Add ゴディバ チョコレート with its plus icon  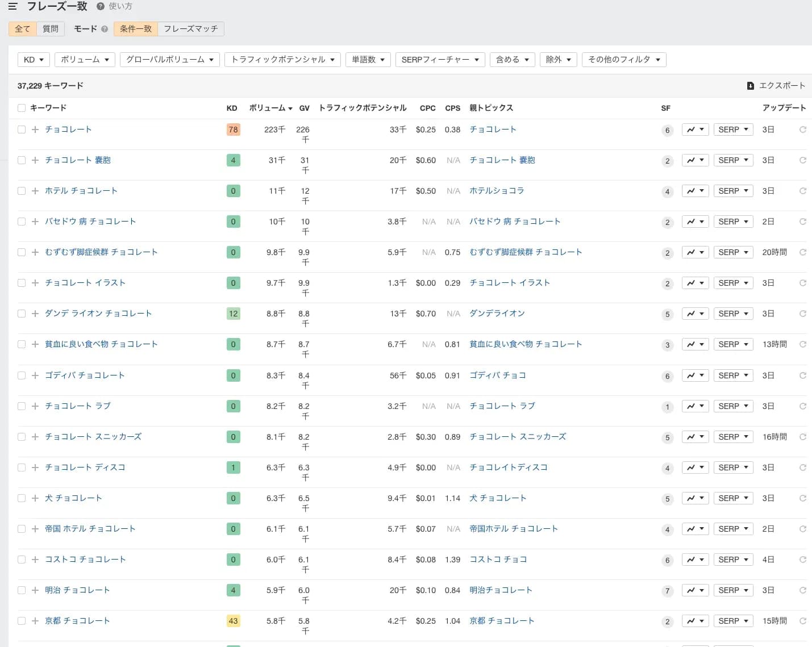point(35,375)
